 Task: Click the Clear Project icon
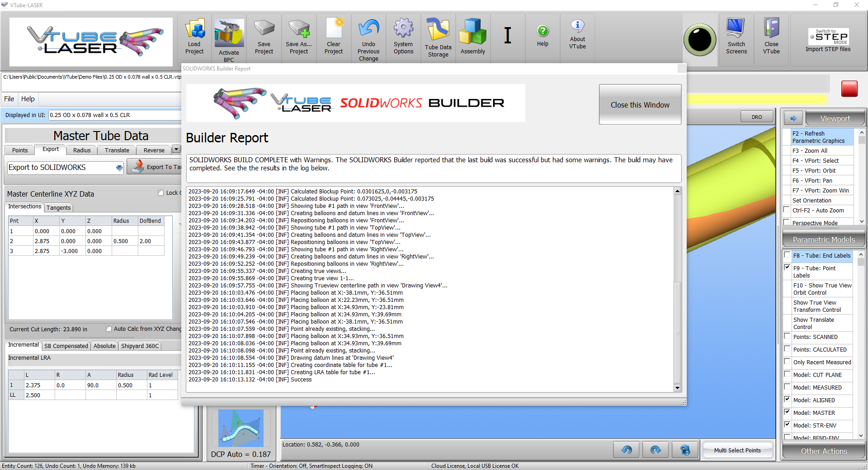[x=334, y=37]
